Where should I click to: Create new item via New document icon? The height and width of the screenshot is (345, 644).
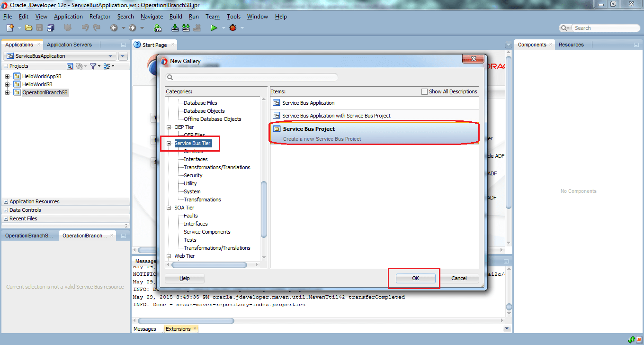[x=9, y=27]
